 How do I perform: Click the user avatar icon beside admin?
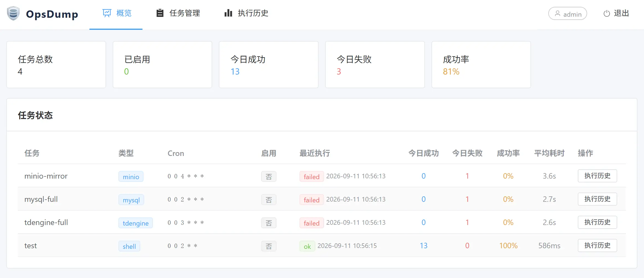click(x=558, y=13)
